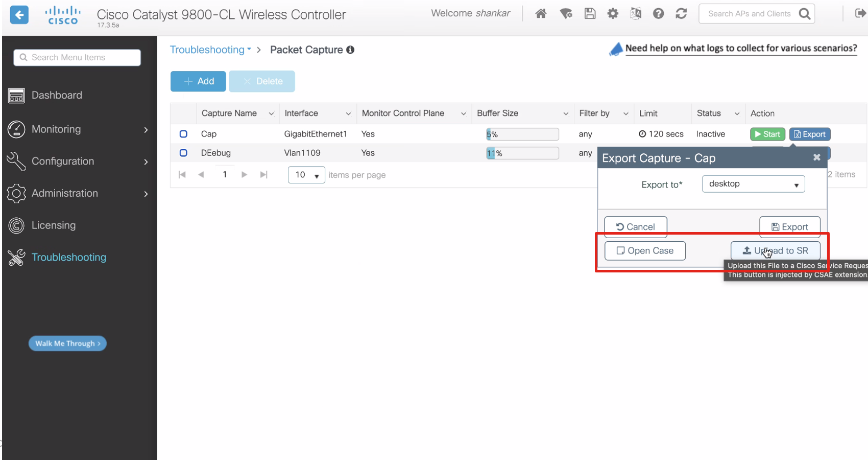
Task: Click the Delete button
Action: [x=262, y=81]
